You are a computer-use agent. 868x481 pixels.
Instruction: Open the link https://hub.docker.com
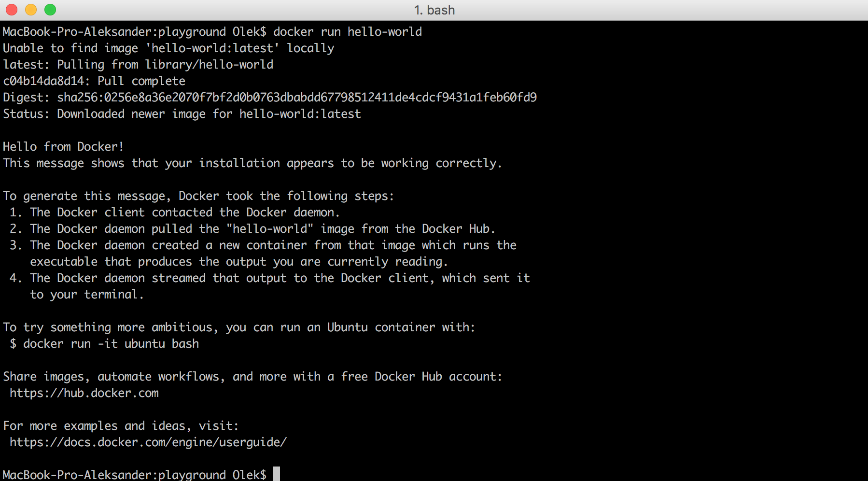84,393
